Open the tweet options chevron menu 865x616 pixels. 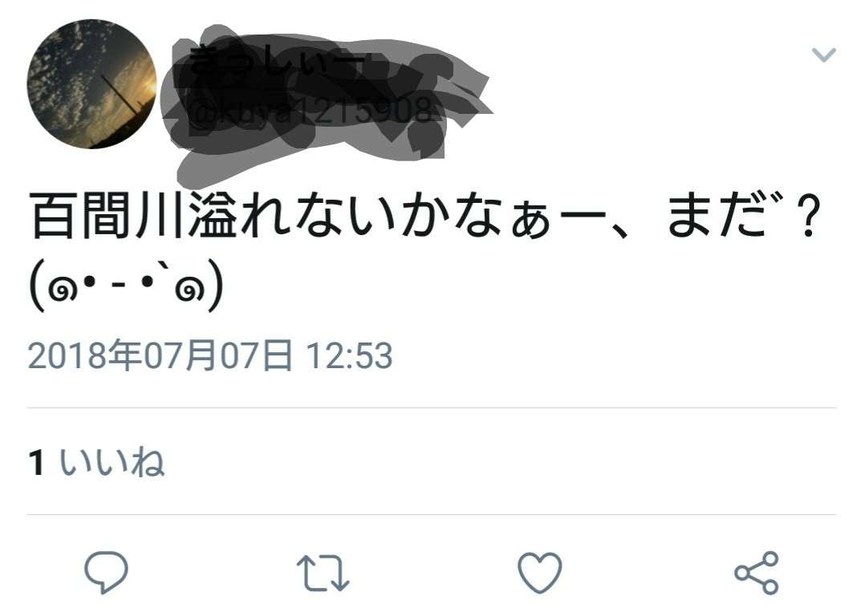tap(823, 54)
